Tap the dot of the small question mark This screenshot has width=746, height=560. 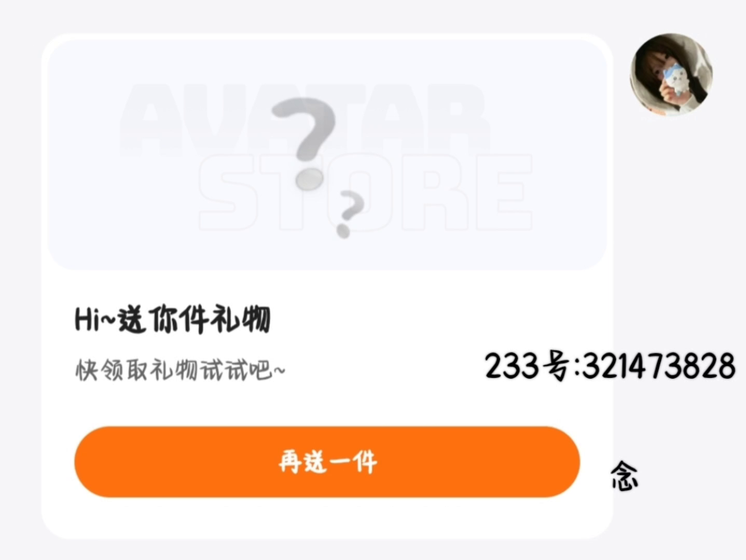pyautogui.click(x=342, y=230)
